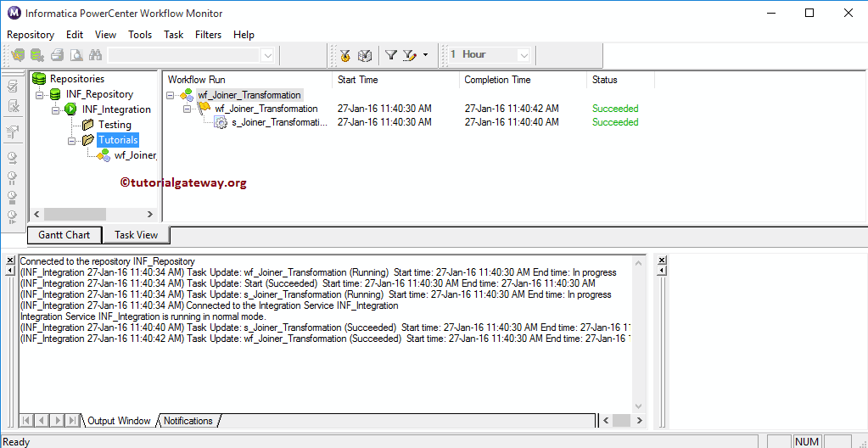Collapse the INF_Repository tree node
This screenshot has height=448, width=868.
(39, 95)
